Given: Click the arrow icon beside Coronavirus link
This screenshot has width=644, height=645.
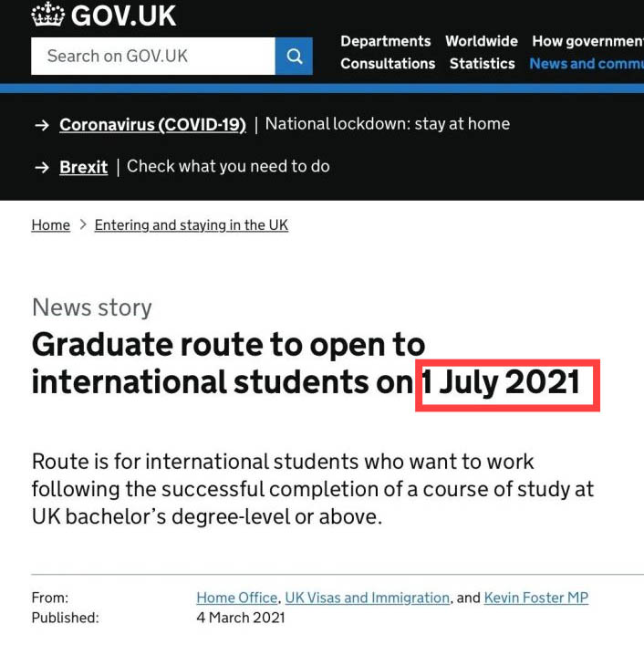Looking at the screenshot, I should coord(42,125).
